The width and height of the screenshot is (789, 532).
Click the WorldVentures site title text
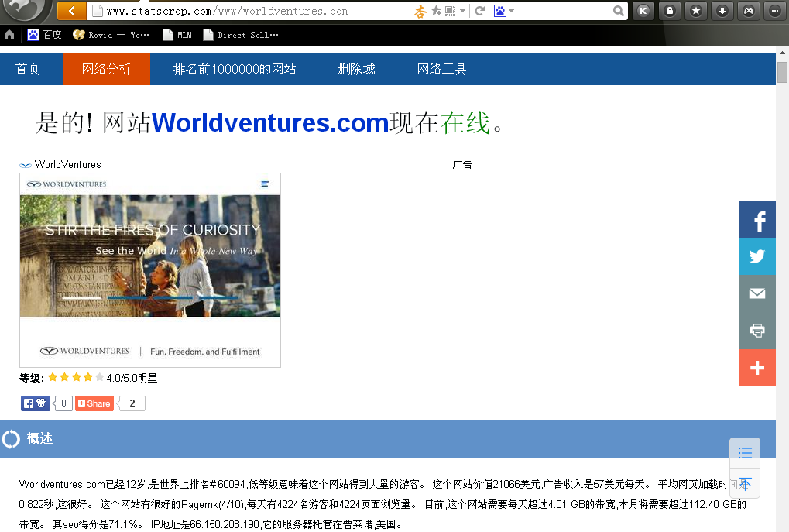(67, 165)
